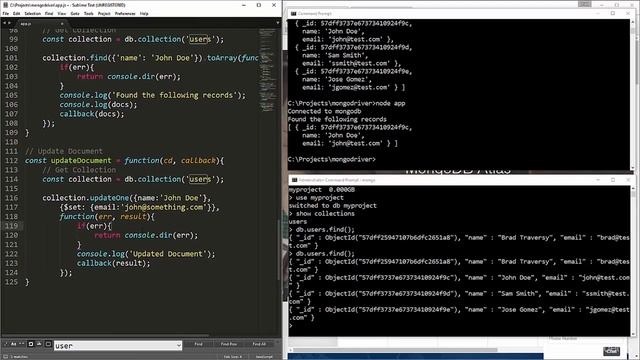Toggle wrap search option
Image resolution: width=640 pixels, height=360 pixels.
coord(31,344)
